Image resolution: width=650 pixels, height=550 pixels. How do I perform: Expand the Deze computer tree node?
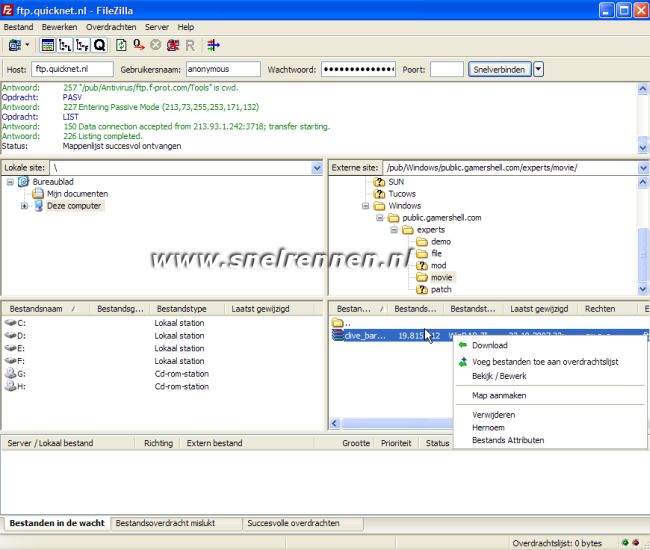click(24, 206)
